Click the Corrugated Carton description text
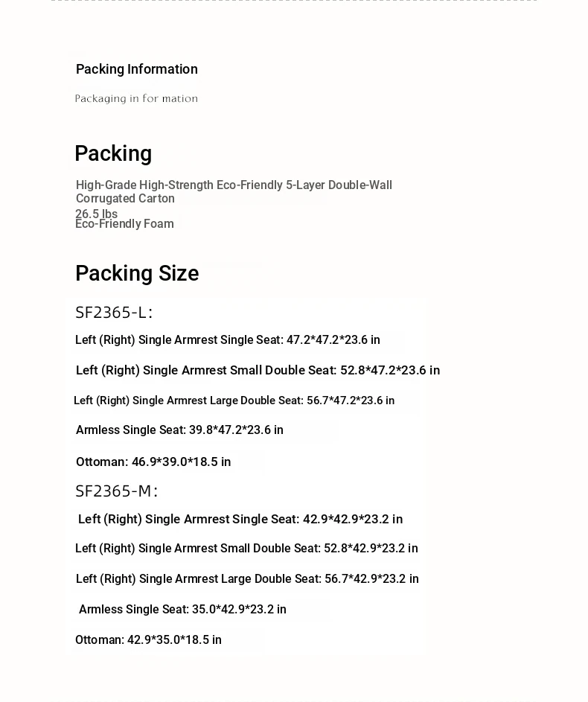This screenshot has height=702, width=588. (234, 191)
